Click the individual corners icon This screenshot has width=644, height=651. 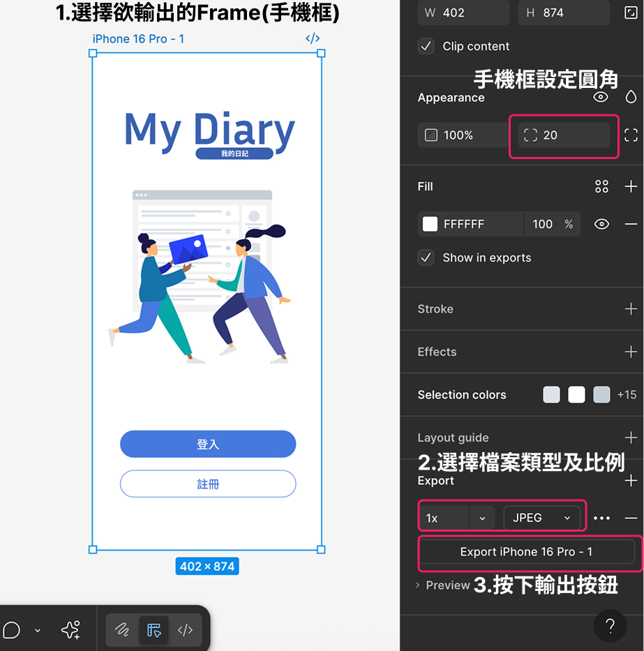pos(631,135)
